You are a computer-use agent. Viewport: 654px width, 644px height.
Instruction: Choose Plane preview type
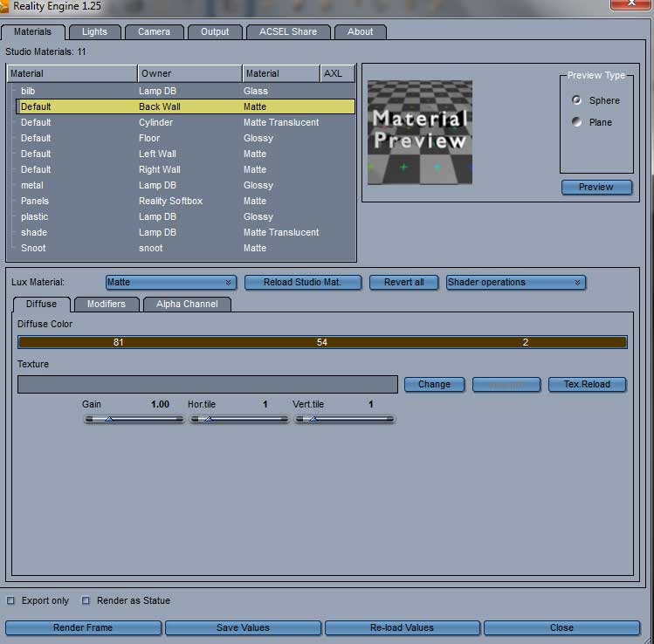(x=577, y=121)
